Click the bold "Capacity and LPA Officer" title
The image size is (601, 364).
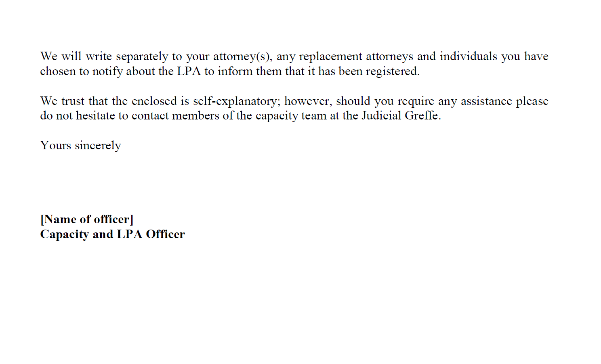click(x=112, y=234)
